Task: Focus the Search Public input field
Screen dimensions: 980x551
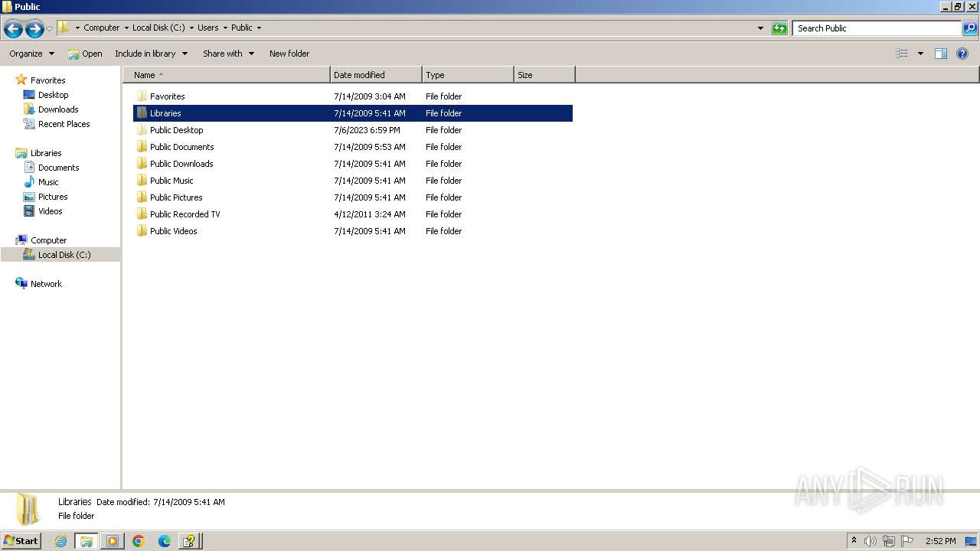Action: (877, 28)
